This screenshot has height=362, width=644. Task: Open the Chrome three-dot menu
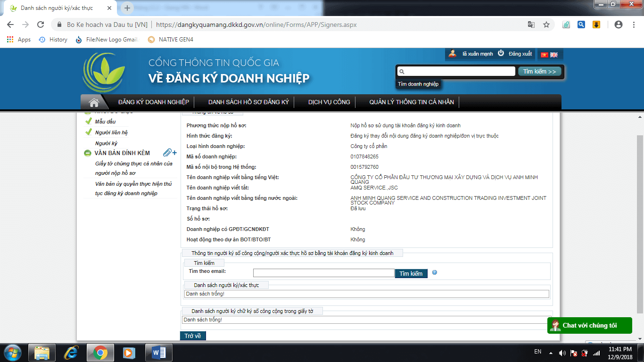click(633, 25)
